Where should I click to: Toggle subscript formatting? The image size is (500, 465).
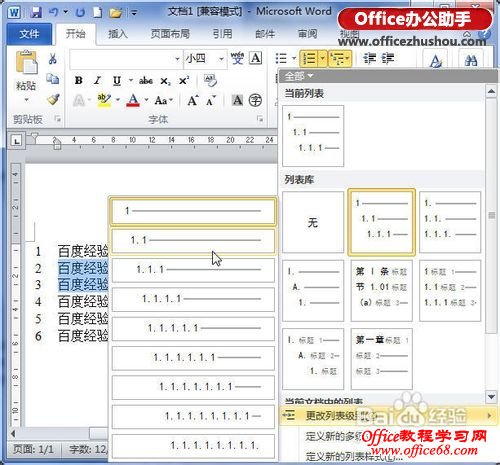(165, 81)
